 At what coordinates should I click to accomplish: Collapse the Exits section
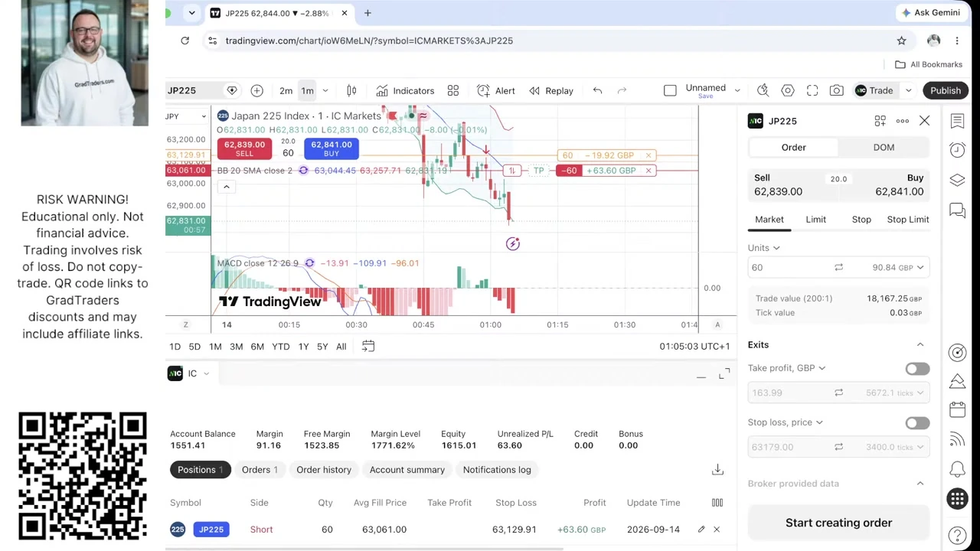pos(920,345)
